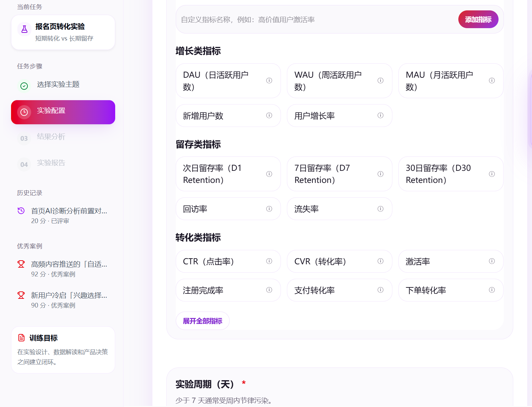Open info tooltip for CVR 转化率
This screenshot has width=532, height=407.
click(380, 261)
